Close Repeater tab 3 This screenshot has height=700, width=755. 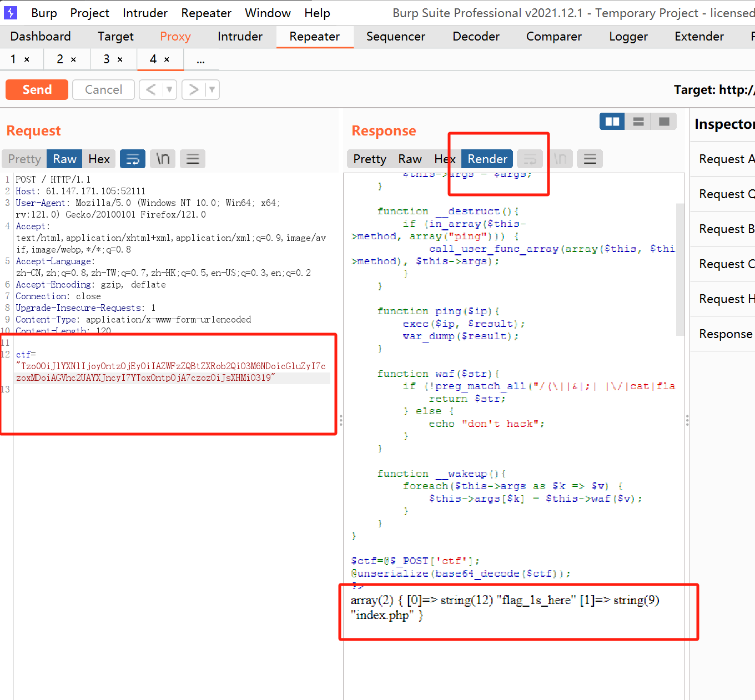(120, 59)
